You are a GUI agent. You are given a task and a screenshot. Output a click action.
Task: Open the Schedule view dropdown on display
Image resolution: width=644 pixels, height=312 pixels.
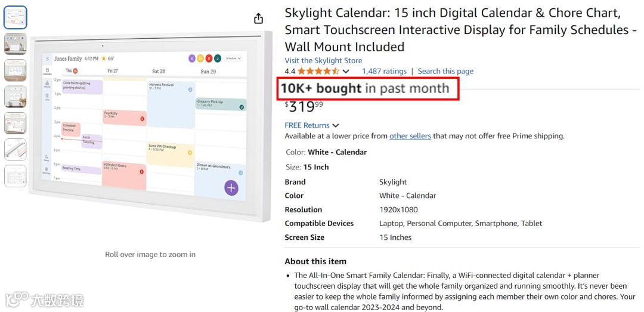coord(232,58)
